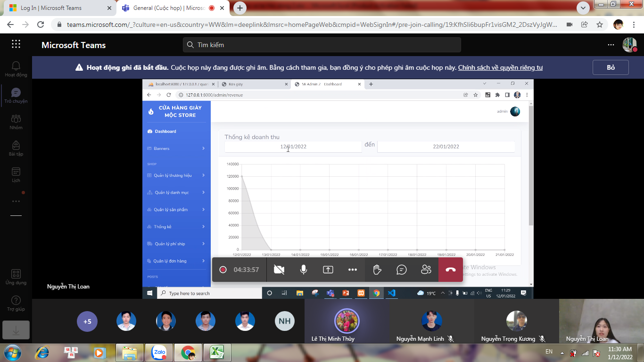Open the Teams app launcher grid
This screenshot has width=644, height=362.
(x=16, y=44)
